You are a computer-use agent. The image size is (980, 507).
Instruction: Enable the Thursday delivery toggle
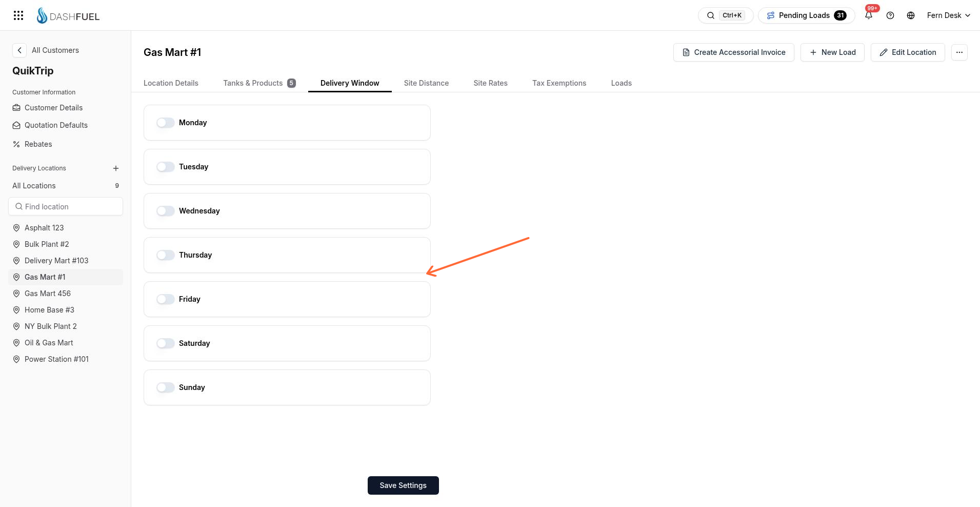[x=166, y=255]
